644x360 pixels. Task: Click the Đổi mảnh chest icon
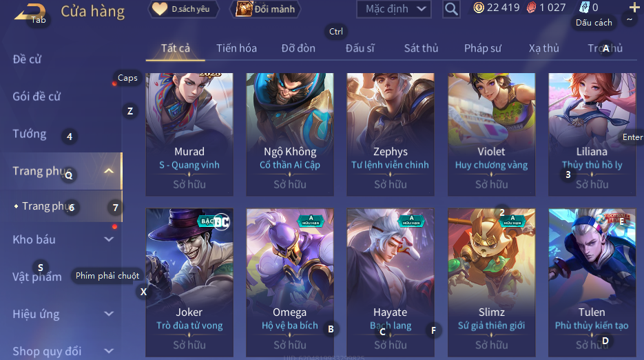[244, 9]
